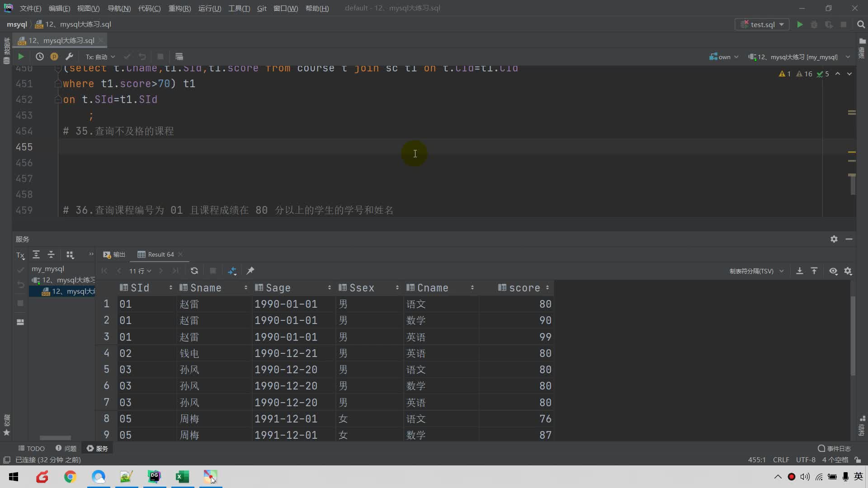This screenshot has width=868, height=488.
Task: Close the Result 64 tab
Action: point(180,254)
